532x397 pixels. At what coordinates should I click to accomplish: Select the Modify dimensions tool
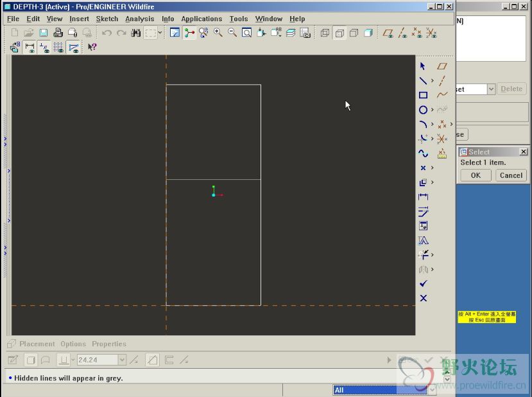click(423, 211)
